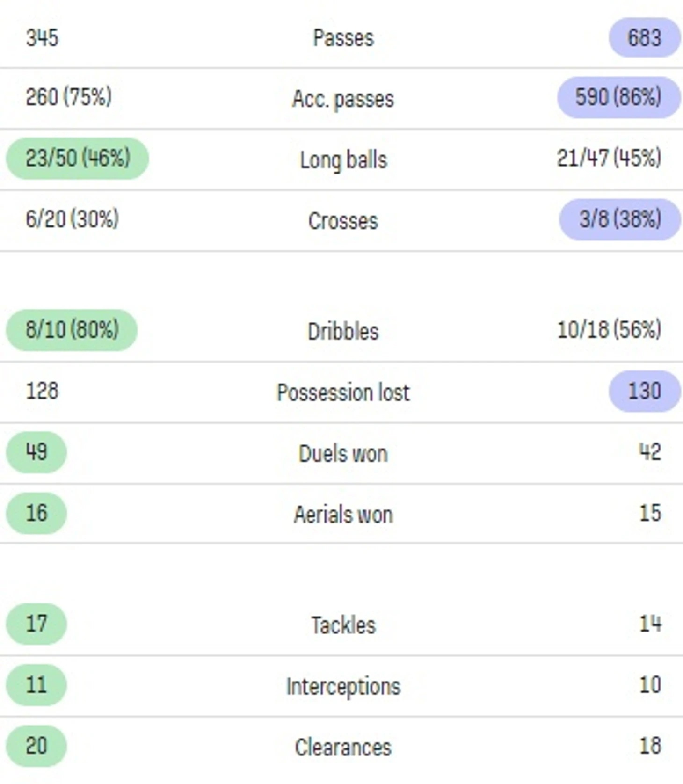This screenshot has width=683, height=784.
Task: Click the Crosses stat label
Action: pyautogui.click(x=343, y=221)
